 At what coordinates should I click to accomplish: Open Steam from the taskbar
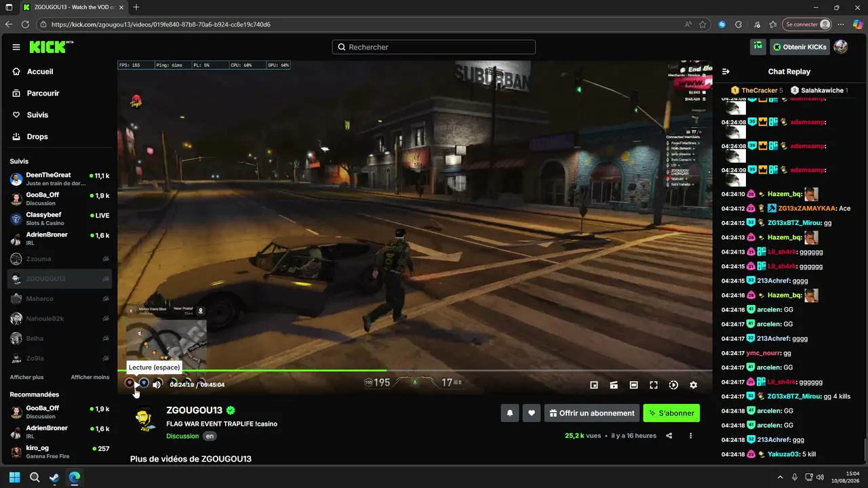pyautogui.click(x=54, y=477)
